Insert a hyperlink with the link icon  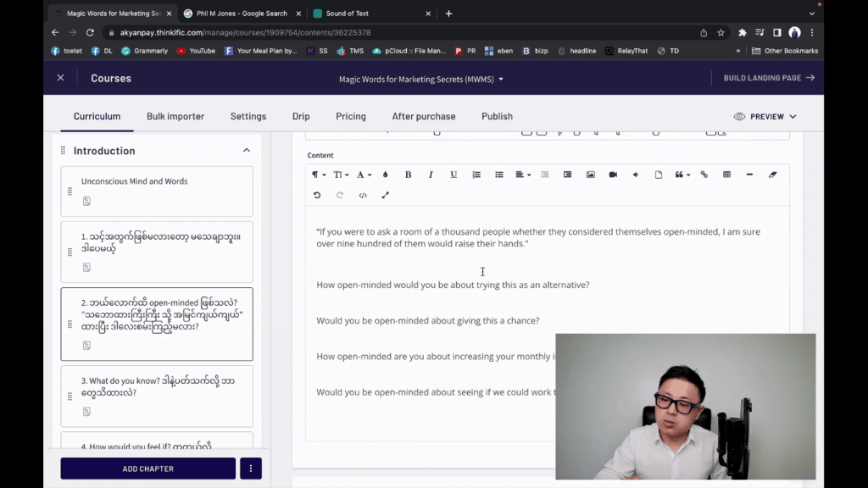pos(704,175)
